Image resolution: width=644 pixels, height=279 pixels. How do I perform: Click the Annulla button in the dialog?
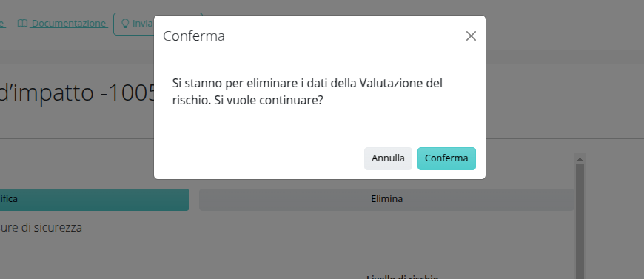[x=388, y=158]
